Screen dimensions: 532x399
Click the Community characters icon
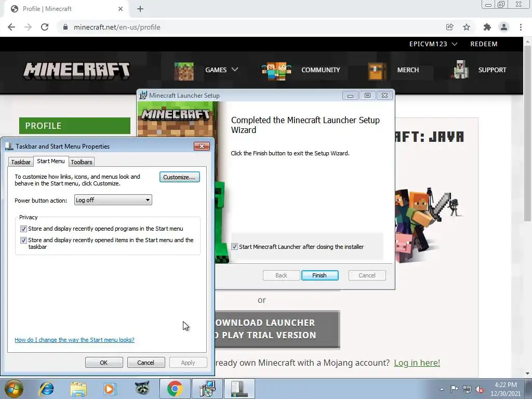point(276,71)
